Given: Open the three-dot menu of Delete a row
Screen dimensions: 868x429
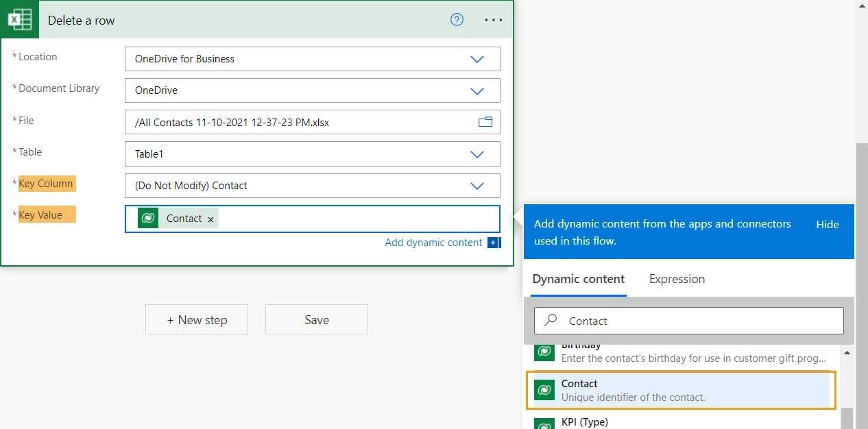Looking at the screenshot, I should [494, 20].
